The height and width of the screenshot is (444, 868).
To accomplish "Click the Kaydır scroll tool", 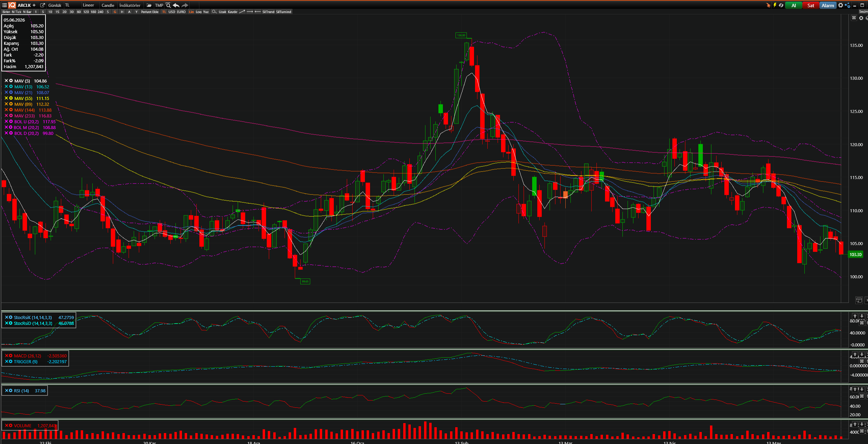I will 233,12.
